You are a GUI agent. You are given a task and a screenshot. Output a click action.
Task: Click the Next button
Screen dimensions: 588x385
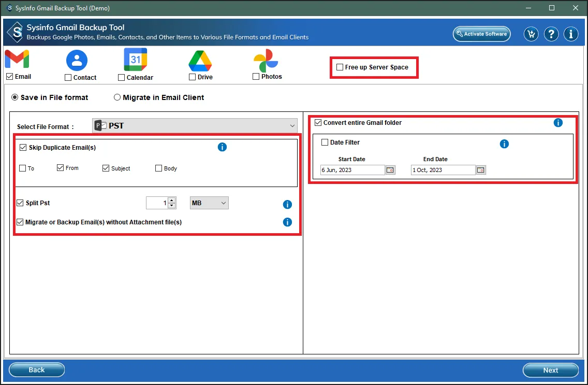551,370
